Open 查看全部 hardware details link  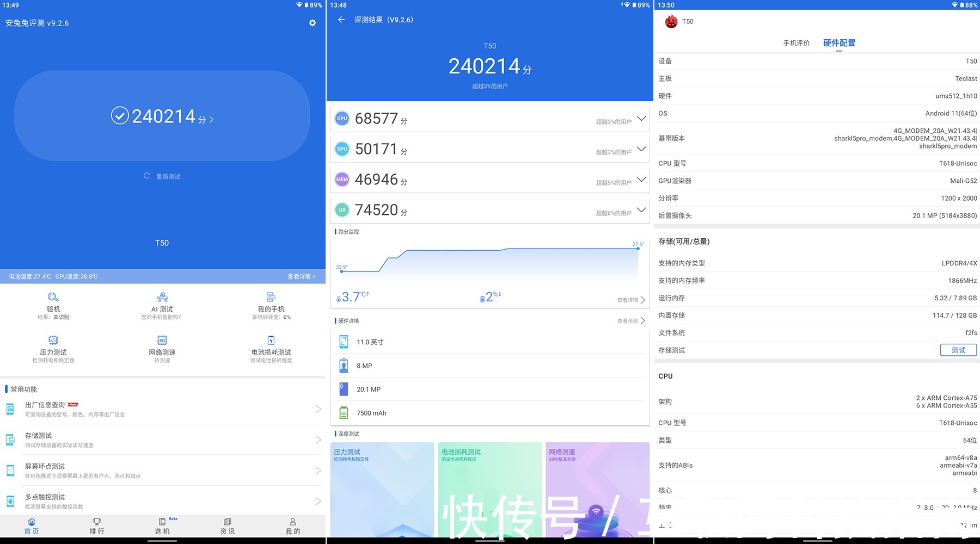coord(630,321)
